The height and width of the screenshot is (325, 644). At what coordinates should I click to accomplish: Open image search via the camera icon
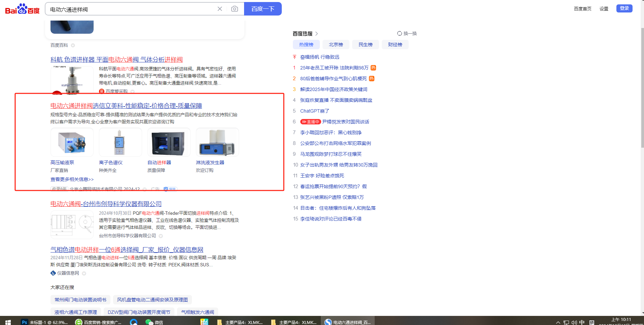[235, 9]
